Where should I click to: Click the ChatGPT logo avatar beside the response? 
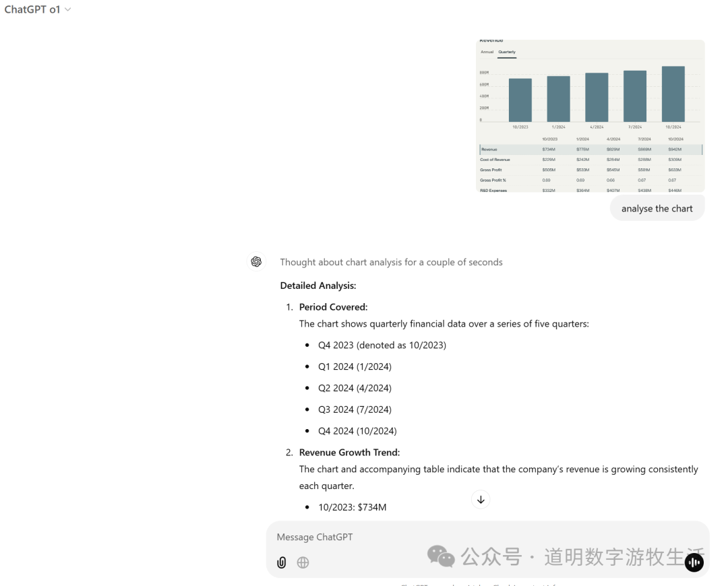256,262
